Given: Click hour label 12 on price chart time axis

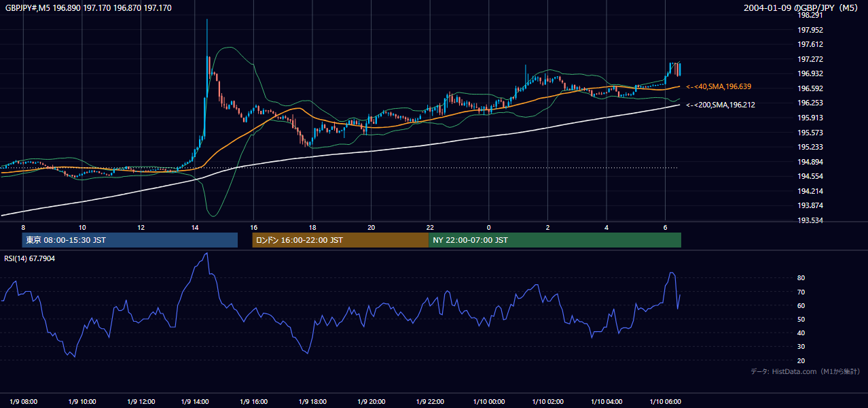Looking at the screenshot, I should [x=141, y=227].
